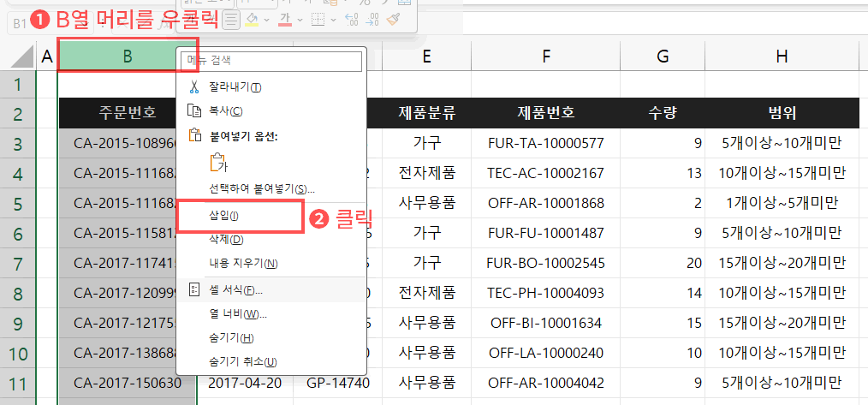The height and width of the screenshot is (405, 868).
Task: Apply the yellow fill color bucket
Action: tap(252, 21)
